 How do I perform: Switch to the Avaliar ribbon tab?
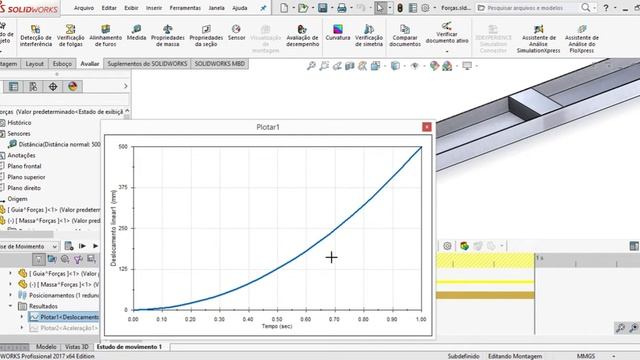pyautogui.click(x=90, y=64)
